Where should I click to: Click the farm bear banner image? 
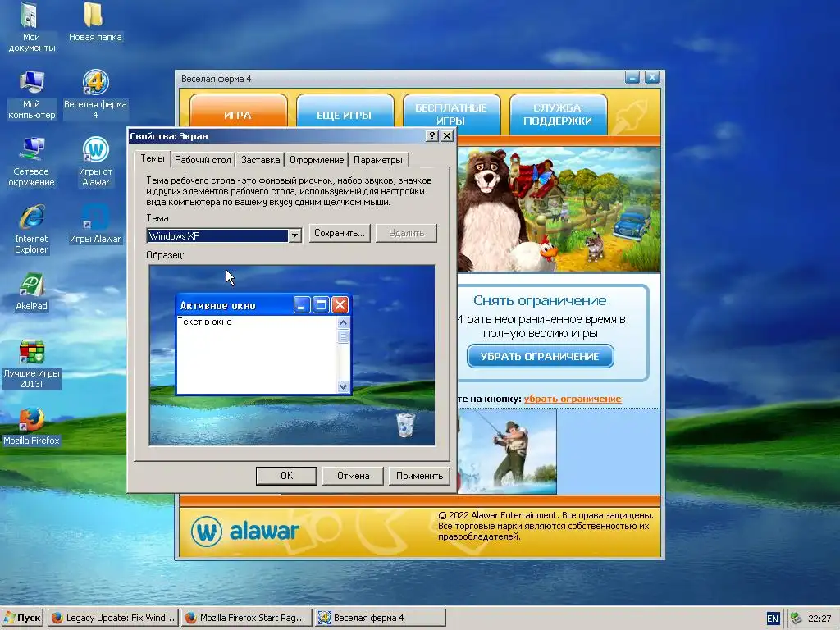pyautogui.click(x=558, y=209)
